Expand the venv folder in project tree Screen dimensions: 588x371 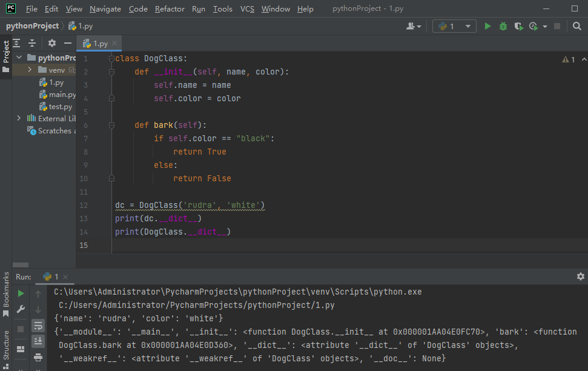[x=30, y=70]
